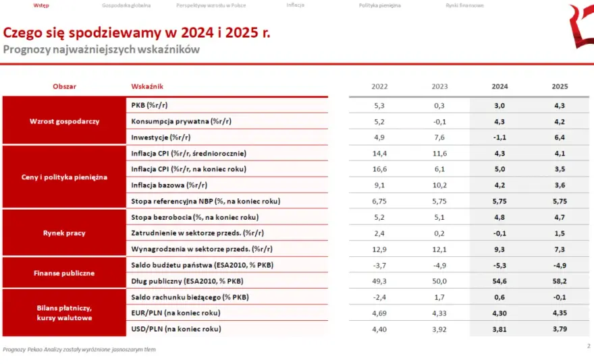The width and height of the screenshot is (594, 364).
Task: Select the Rynek pracy area cell
Action: (64, 233)
